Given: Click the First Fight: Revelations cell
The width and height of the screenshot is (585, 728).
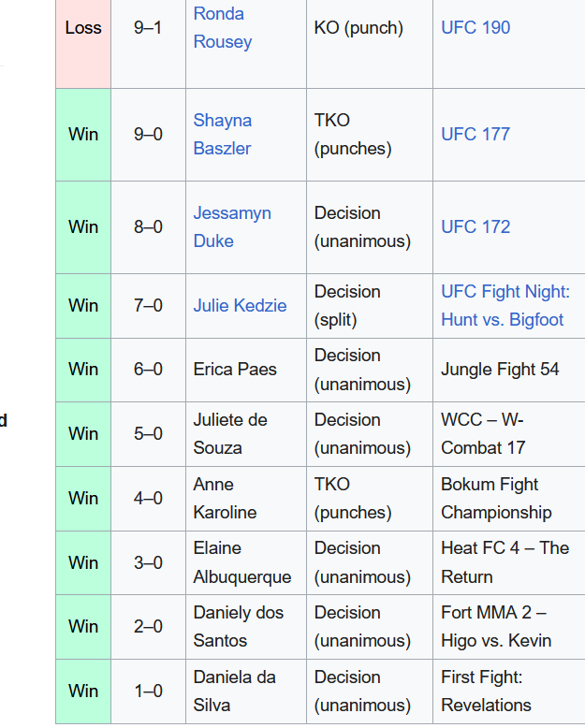Looking at the screenshot, I should coord(509,692).
